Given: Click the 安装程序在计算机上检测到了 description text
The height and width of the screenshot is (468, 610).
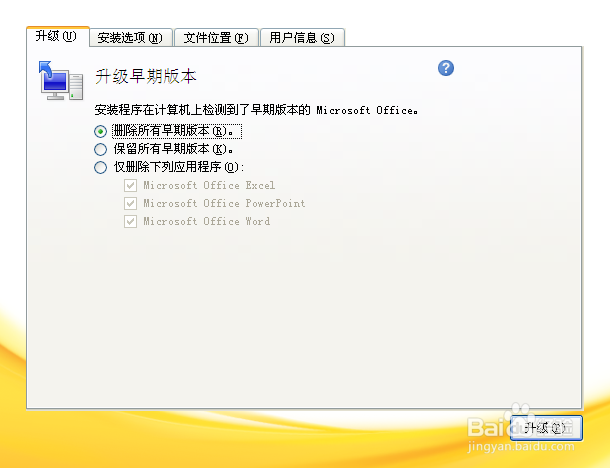Looking at the screenshot, I should (256, 110).
